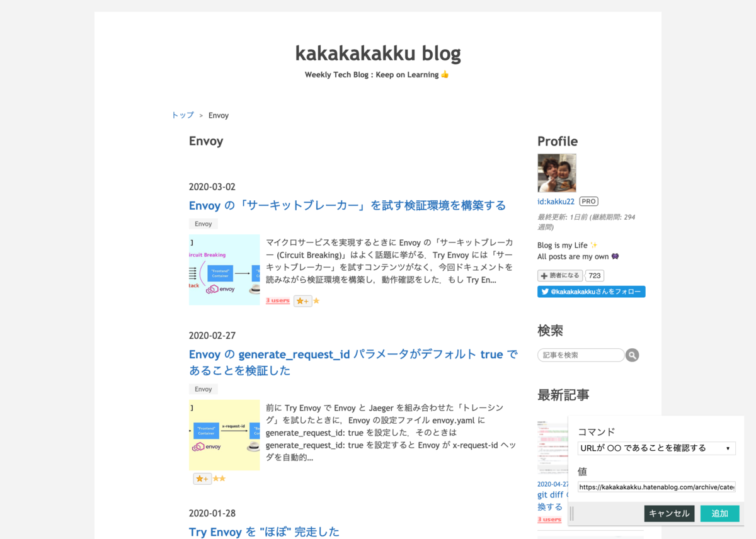Open the id:kakku22 profile link

[x=556, y=201]
